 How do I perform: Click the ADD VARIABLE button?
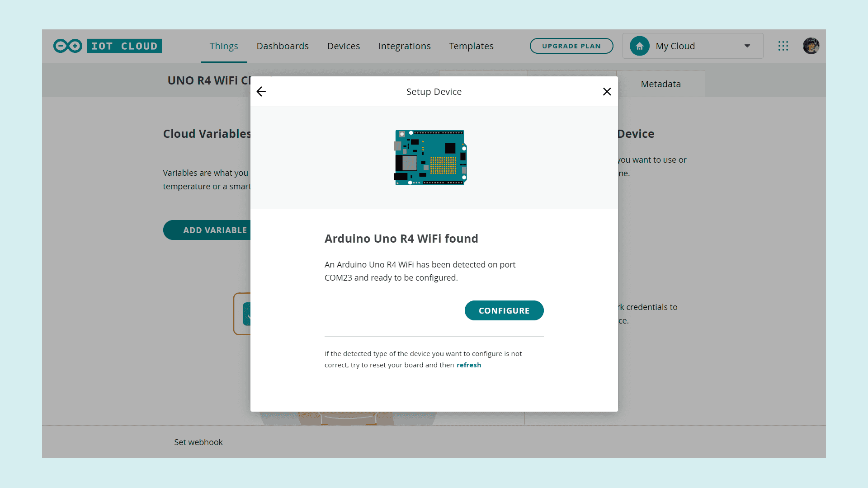[208, 230]
